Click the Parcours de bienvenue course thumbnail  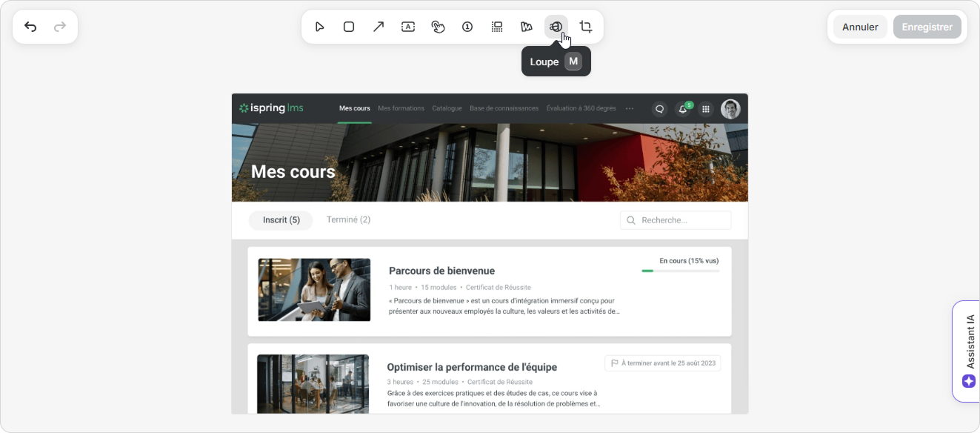(x=314, y=289)
